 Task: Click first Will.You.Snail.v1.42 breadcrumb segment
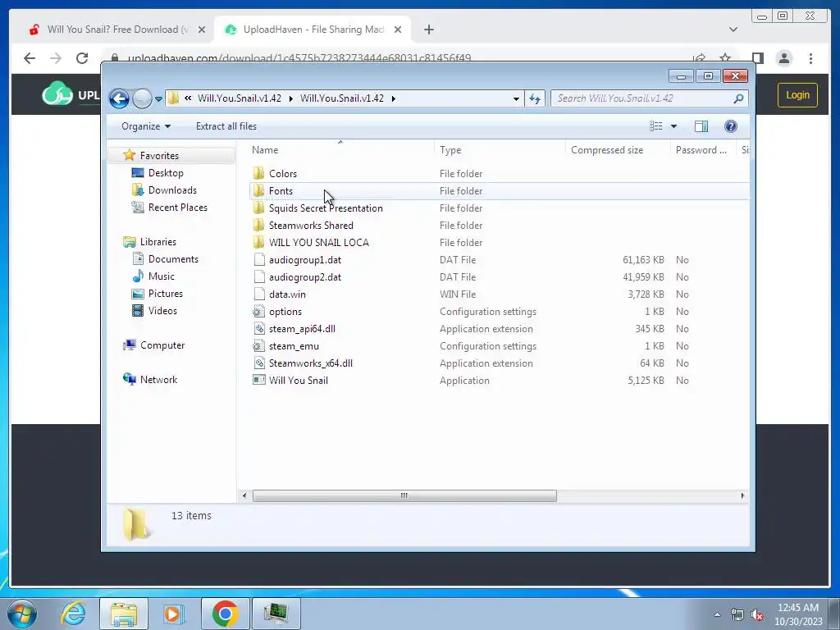239,98
